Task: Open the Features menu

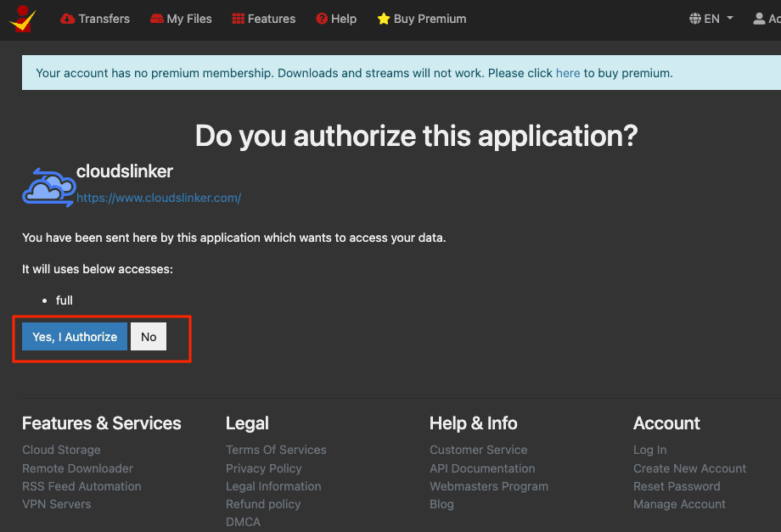Action: click(263, 19)
